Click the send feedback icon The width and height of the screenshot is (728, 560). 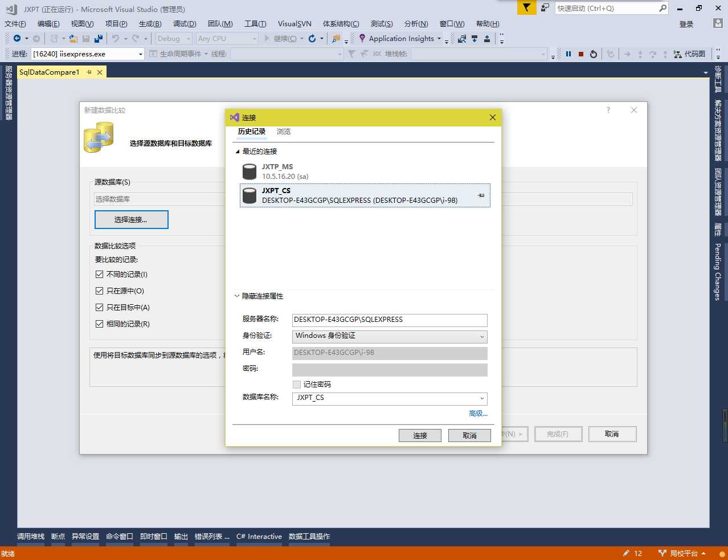click(x=545, y=7)
